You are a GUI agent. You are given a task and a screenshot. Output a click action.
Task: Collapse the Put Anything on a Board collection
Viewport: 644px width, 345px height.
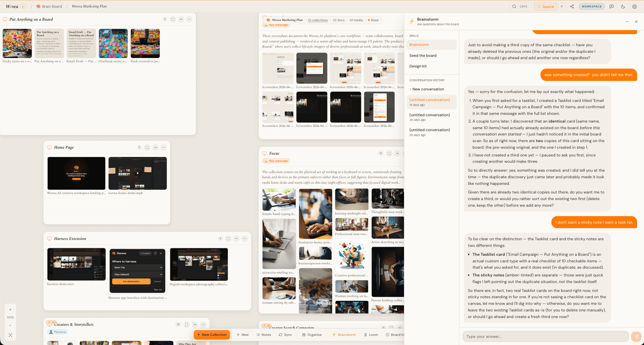[181, 20]
